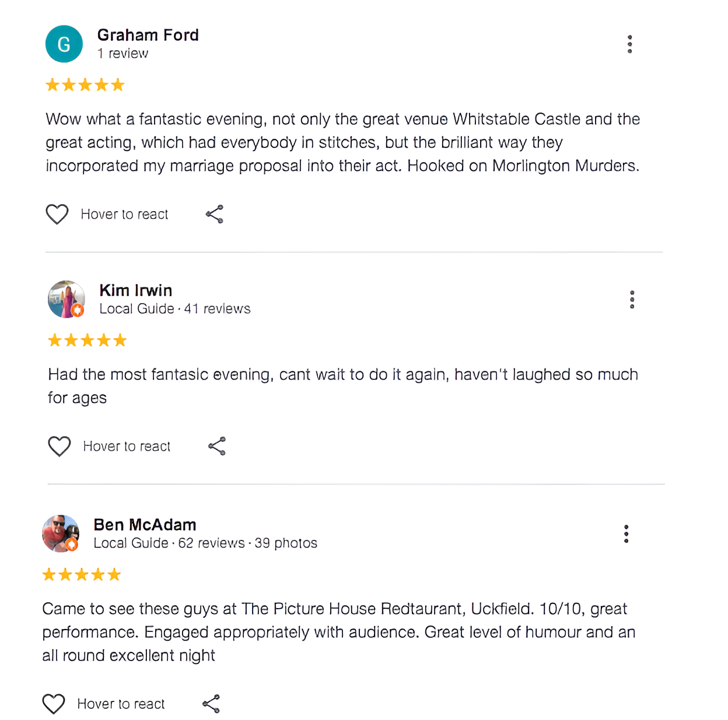
Task: Open more options for Ben McAdam's review
Action: coord(626,534)
